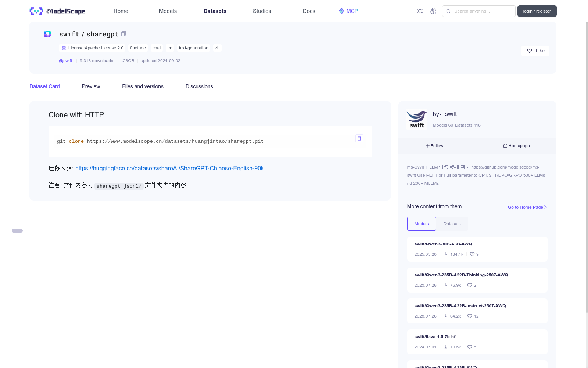Copy the git clone command
This screenshot has height=368, width=588.
point(359,138)
